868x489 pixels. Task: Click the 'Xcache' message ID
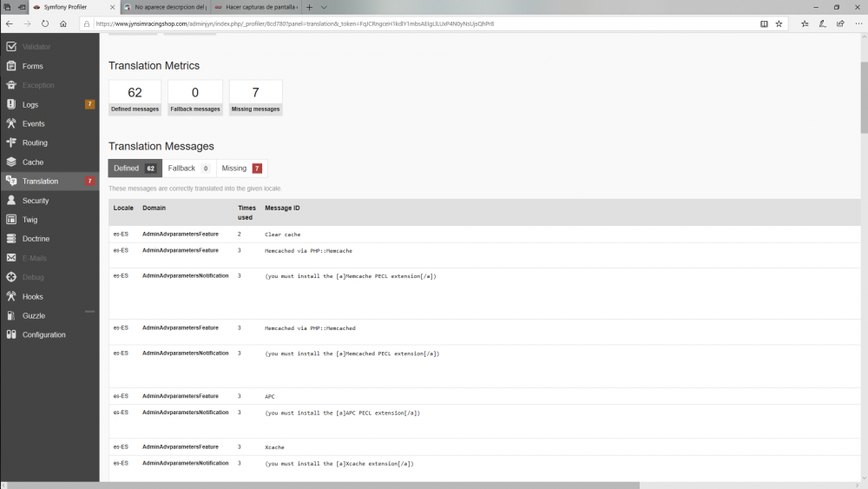tap(274, 447)
